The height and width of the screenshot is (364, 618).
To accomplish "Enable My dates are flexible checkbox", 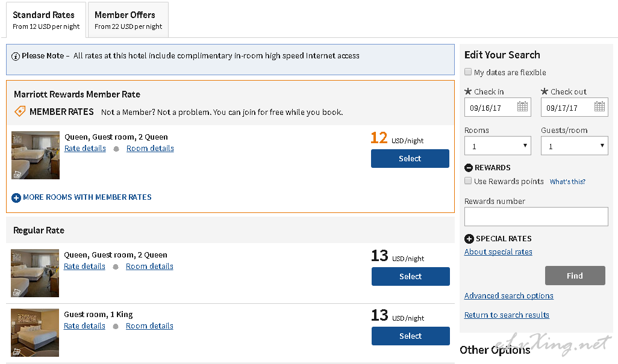I will pos(468,72).
